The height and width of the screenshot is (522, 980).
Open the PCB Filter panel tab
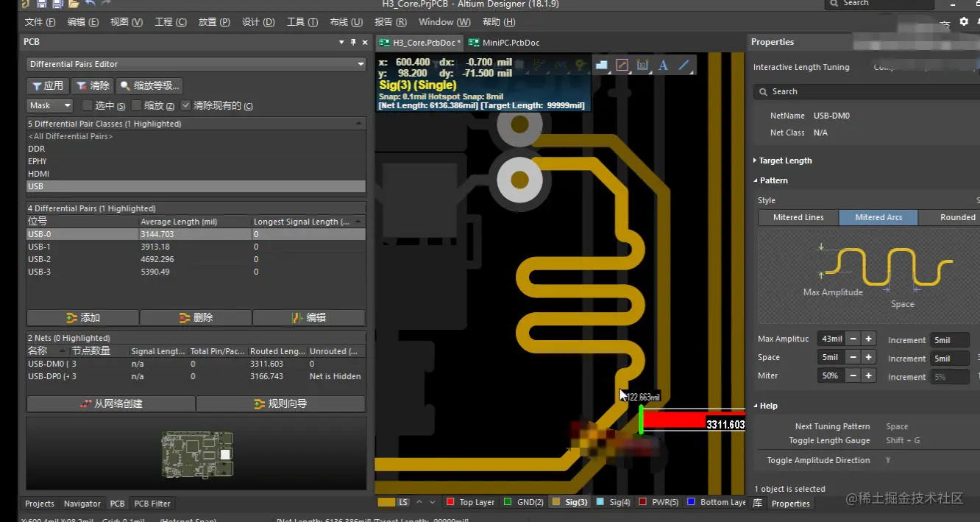(x=152, y=504)
